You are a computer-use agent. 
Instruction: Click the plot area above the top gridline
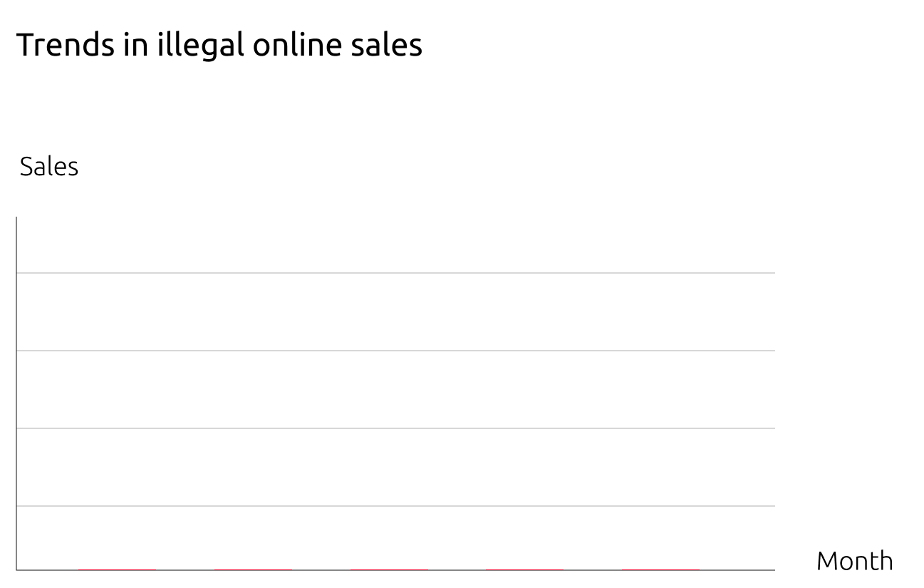click(395, 244)
